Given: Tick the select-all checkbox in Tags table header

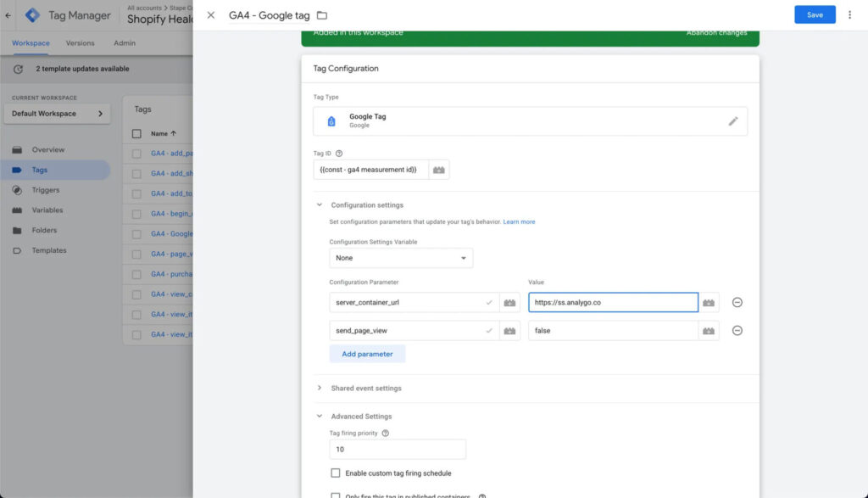Looking at the screenshot, I should click(x=136, y=133).
